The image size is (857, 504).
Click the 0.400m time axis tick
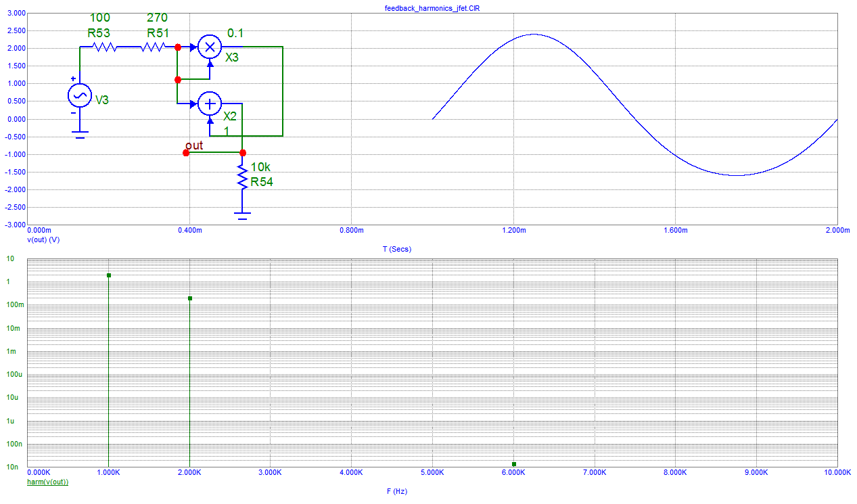click(x=189, y=231)
